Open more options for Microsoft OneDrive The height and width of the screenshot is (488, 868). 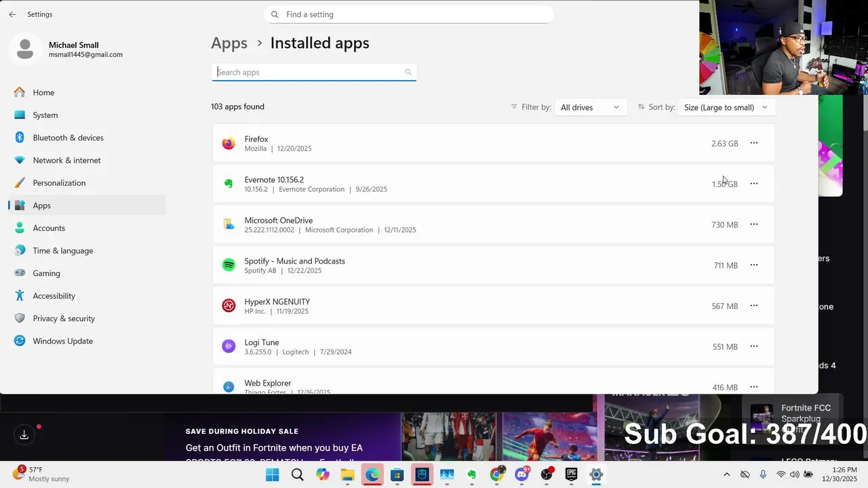coord(754,224)
